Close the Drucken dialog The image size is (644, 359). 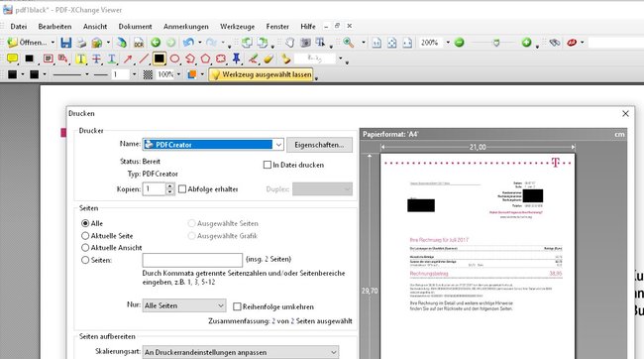point(625,113)
